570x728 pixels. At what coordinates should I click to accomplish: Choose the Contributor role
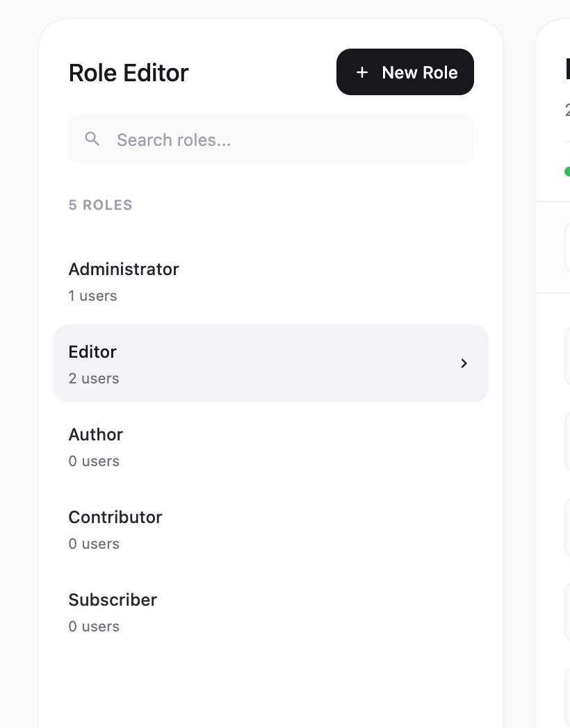click(x=271, y=529)
